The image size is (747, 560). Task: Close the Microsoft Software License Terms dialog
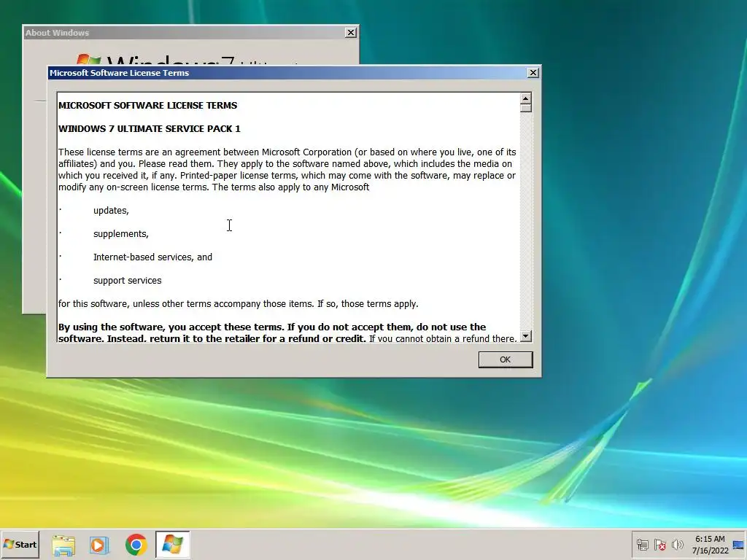[533, 73]
